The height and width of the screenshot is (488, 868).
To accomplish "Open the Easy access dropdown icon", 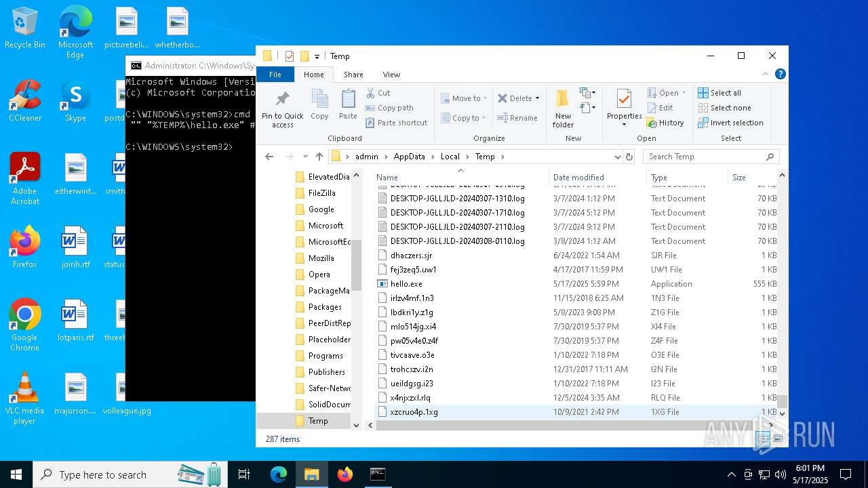I will click(587, 108).
